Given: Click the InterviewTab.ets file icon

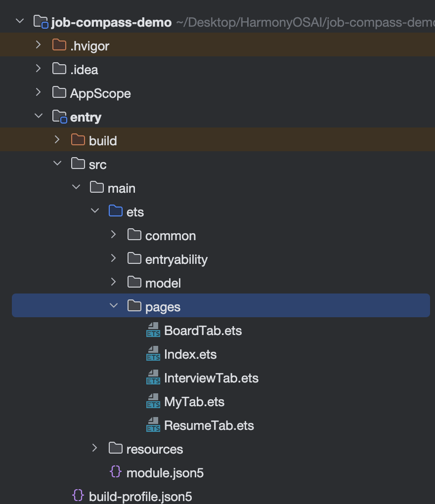Looking at the screenshot, I should (x=153, y=378).
